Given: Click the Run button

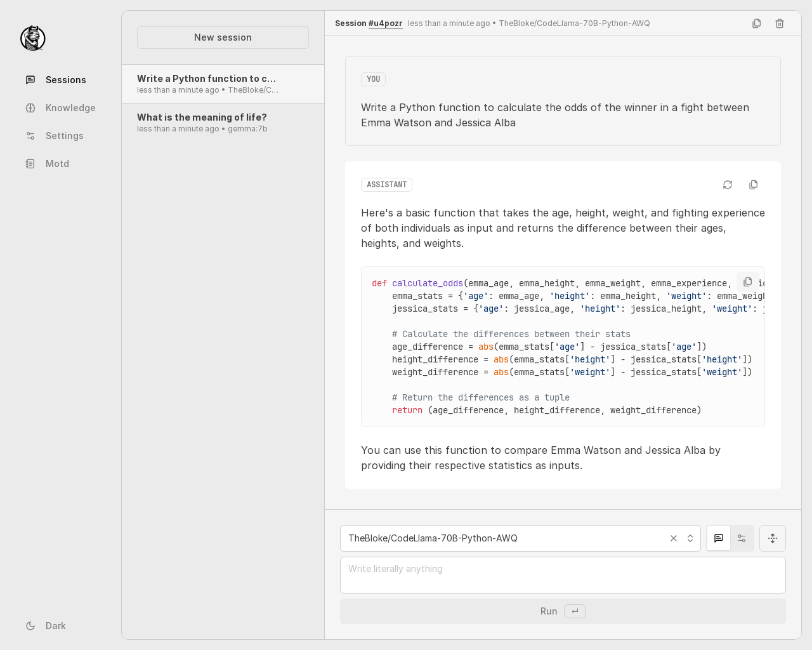Looking at the screenshot, I should 563,611.
